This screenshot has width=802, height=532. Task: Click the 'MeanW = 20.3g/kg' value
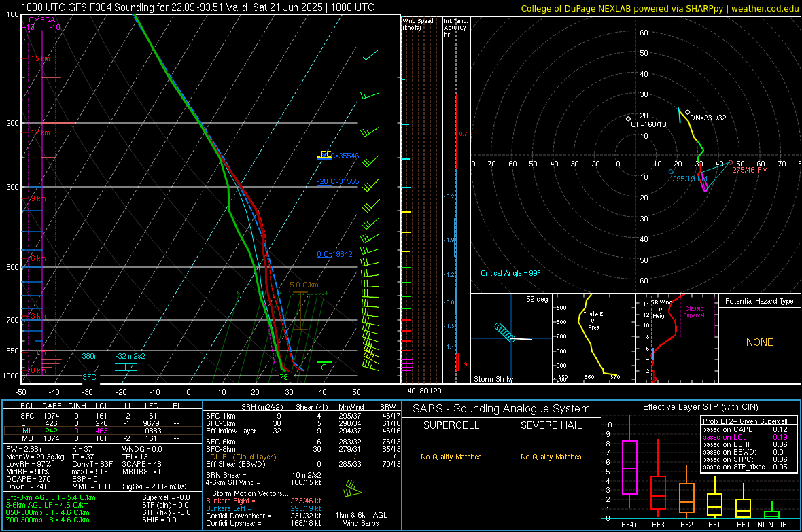(x=35, y=457)
